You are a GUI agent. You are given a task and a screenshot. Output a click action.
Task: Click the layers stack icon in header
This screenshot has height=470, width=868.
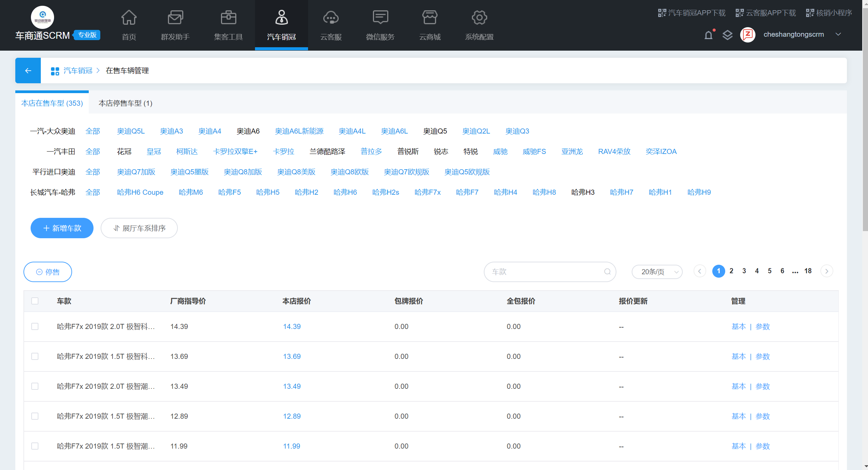[727, 35]
